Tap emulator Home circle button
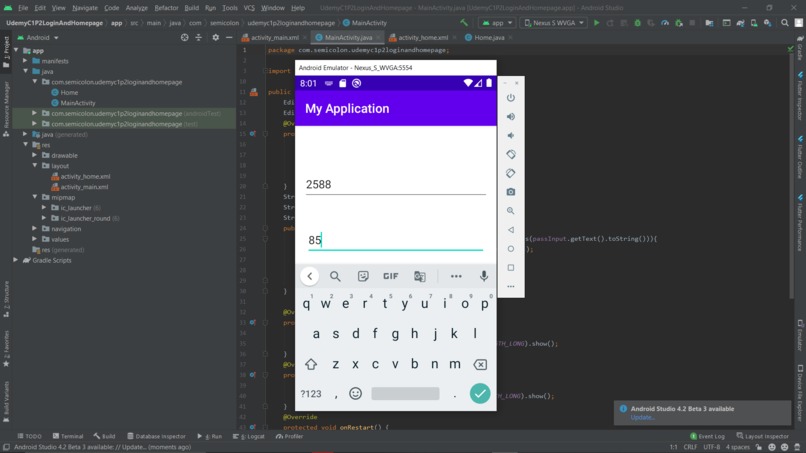Screen dimensions: 806x453 pos(510,249)
